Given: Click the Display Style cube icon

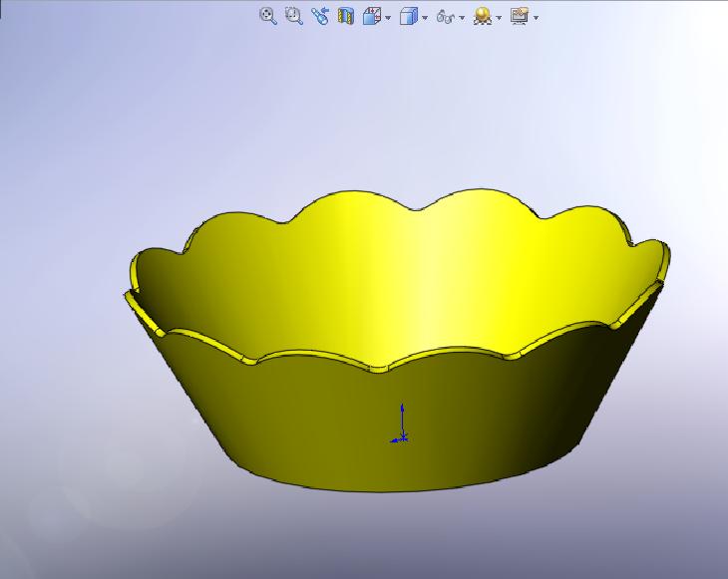Looking at the screenshot, I should click(409, 16).
